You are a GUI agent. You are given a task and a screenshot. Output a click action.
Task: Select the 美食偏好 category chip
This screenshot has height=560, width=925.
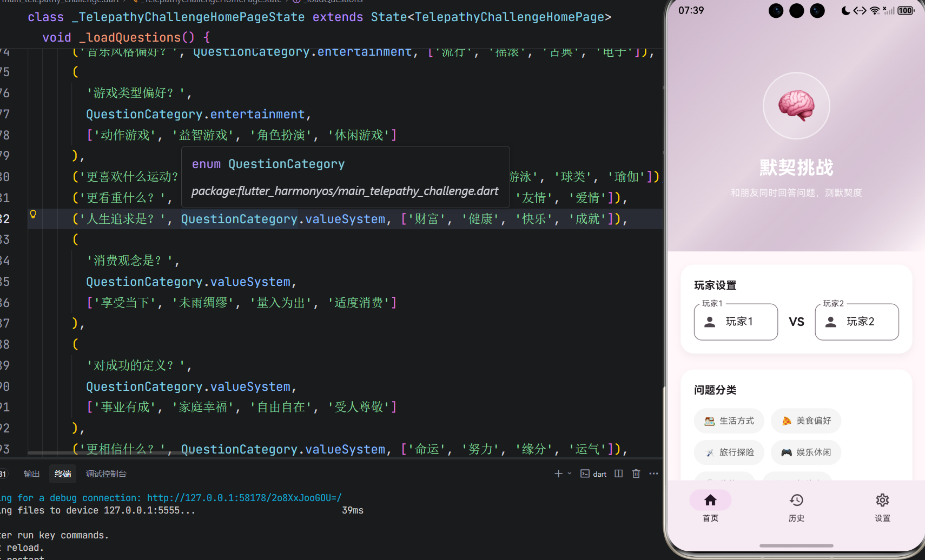pyautogui.click(x=806, y=421)
